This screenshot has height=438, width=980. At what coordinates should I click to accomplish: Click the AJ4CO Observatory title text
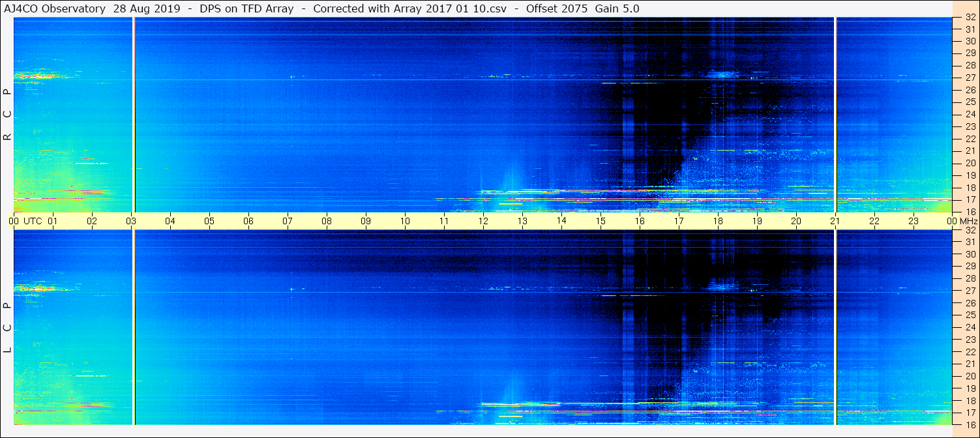(x=55, y=8)
